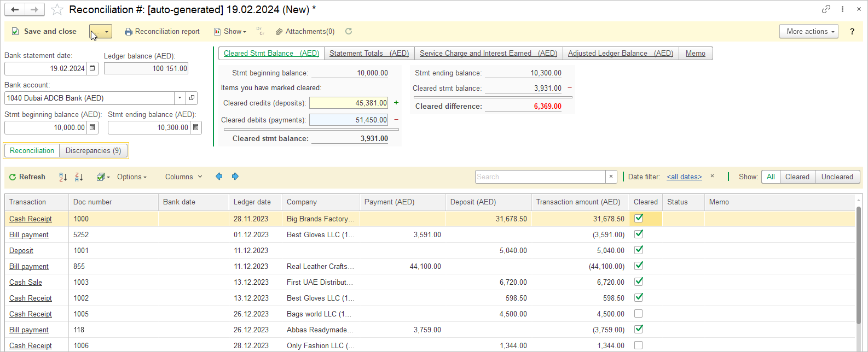This screenshot has width=868, height=352.
Task: Open the Deposit transaction link
Action: click(x=21, y=250)
